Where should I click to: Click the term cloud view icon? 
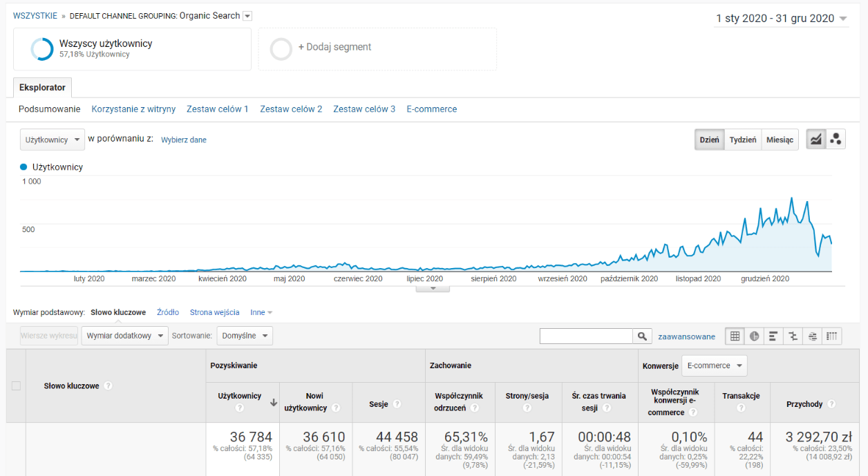point(813,336)
